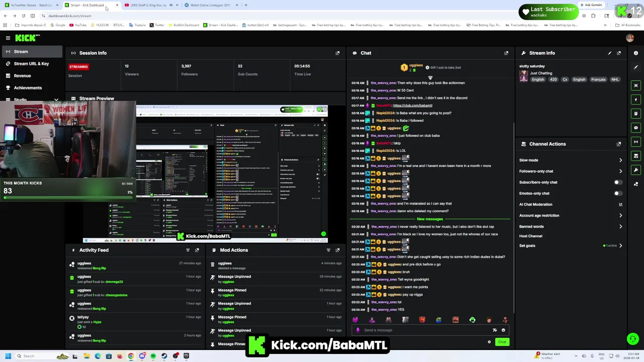Open Activity Feed filter icon

tap(188, 250)
